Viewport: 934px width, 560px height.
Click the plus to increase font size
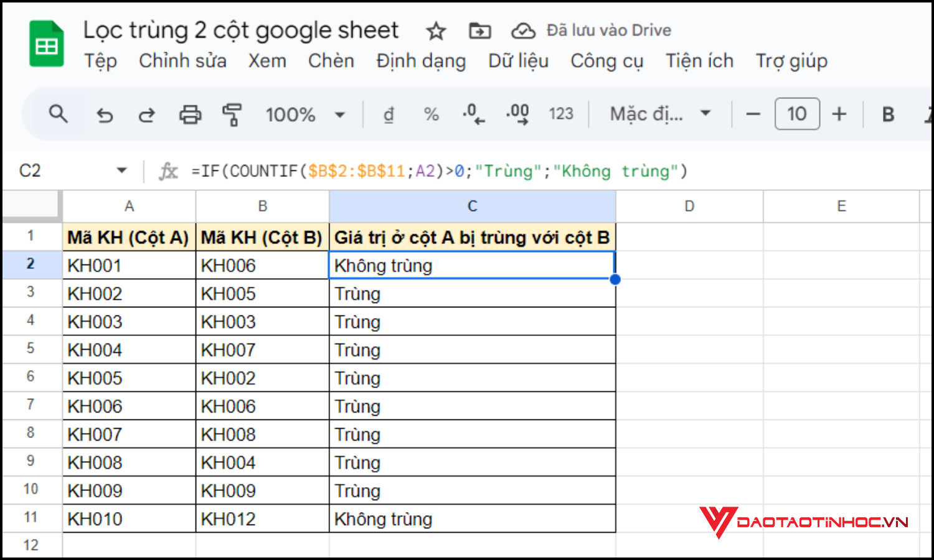click(x=840, y=114)
